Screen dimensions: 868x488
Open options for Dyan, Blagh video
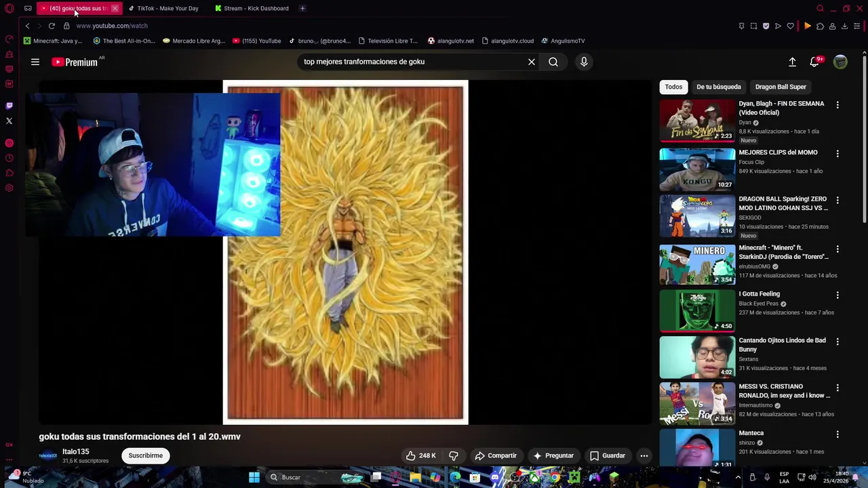click(837, 105)
